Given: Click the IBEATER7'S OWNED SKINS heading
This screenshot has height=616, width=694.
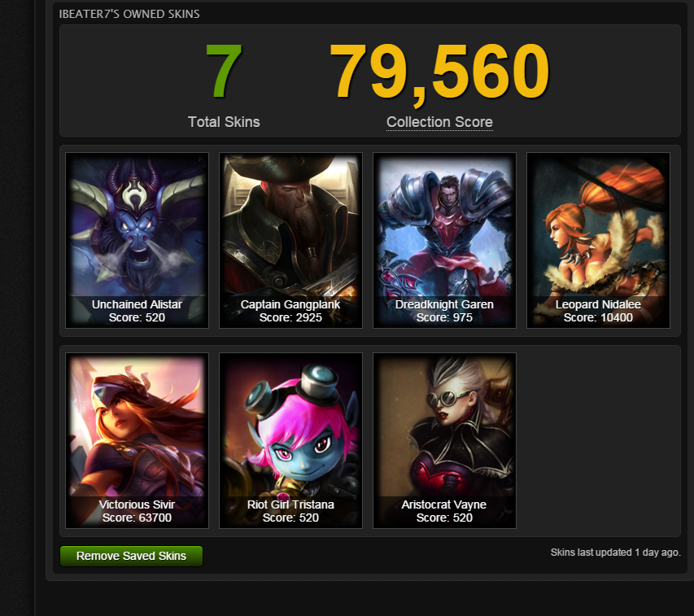Looking at the screenshot, I should point(129,14).
